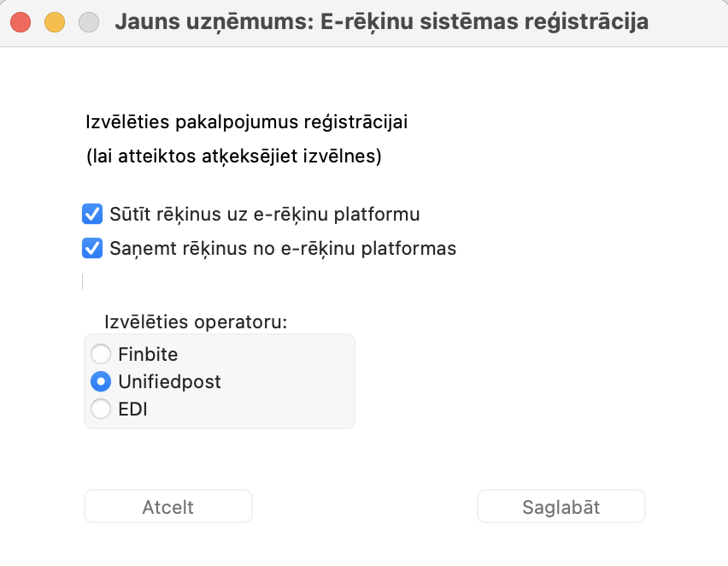
Task: Click the "Izvēlēties pakalpojumus reģistrācijai" heading text
Action: (247, 122)
